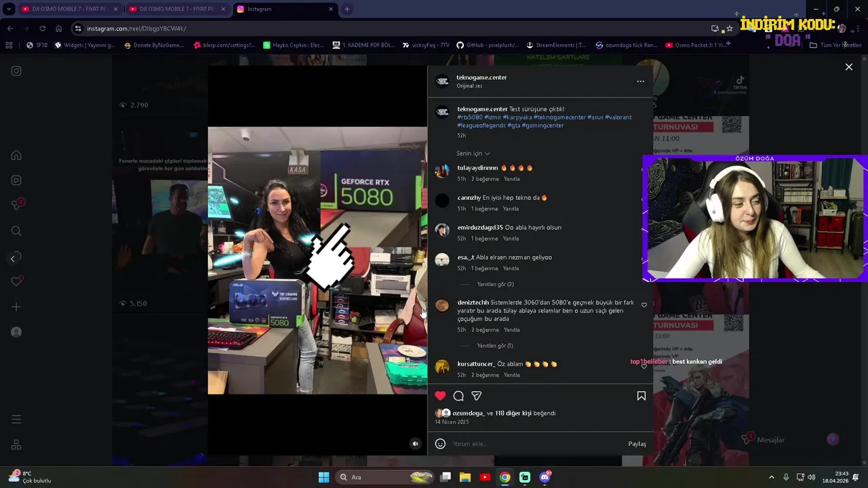Like denizztechh's comment
The height and width of the screenshot is (488, 868).
(644, 305)
